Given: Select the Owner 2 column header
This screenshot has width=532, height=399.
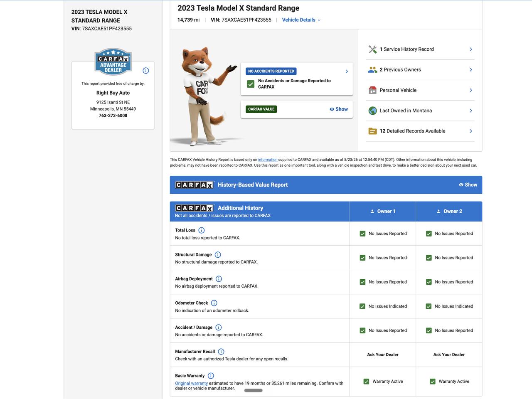Looking at the screenshot, I should pyautogui.click(x=449, y=212).
